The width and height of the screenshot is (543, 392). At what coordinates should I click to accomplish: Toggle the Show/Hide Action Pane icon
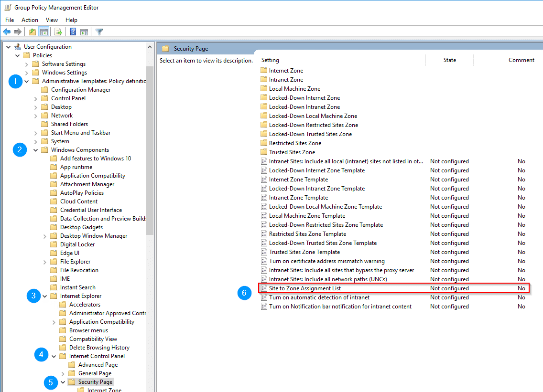click(x=84, y=32)
